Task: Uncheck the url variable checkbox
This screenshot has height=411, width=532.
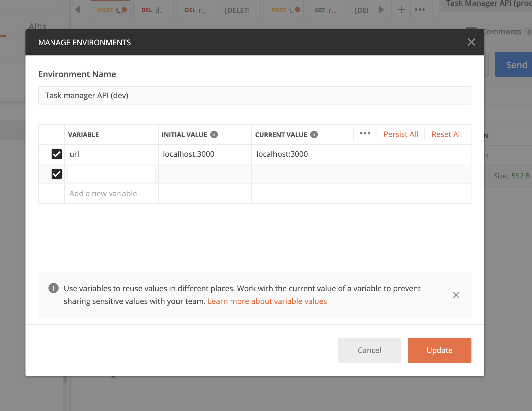Action: pyautogui.click(x=57, y=154)
